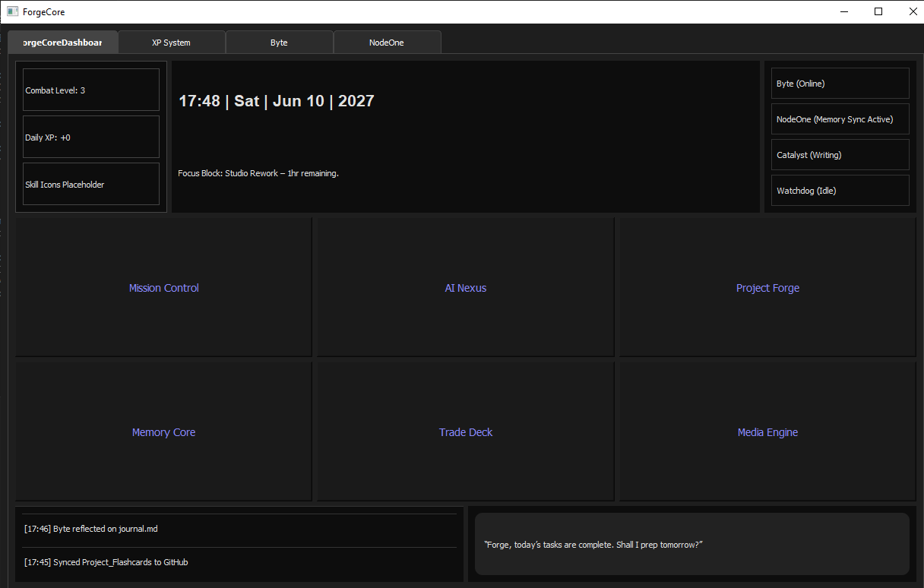The image size is (924, 588).
Task: Select the Catalyst (Writing) agent entry
Action: click(840, 155)
